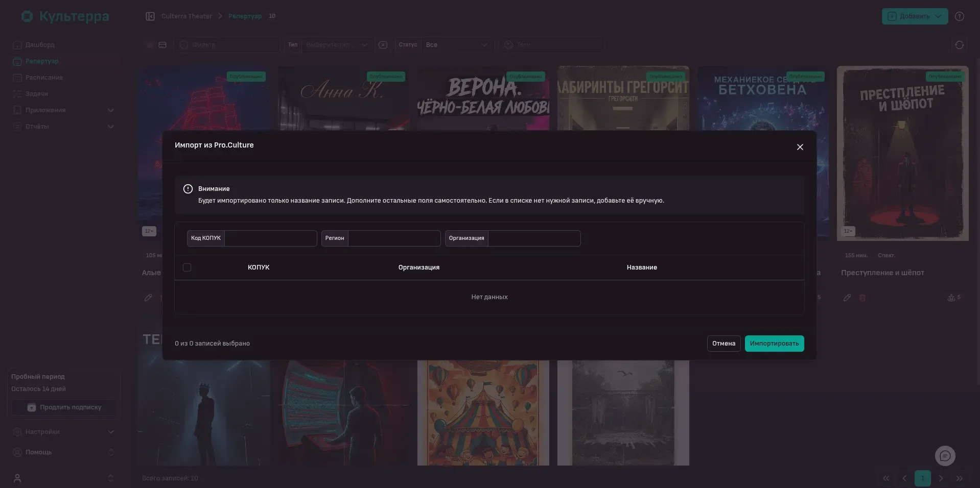Go to the last page with the double-right arrow
Image resolution: width=980 pixels, height=488 pixels.
[960, 478]
